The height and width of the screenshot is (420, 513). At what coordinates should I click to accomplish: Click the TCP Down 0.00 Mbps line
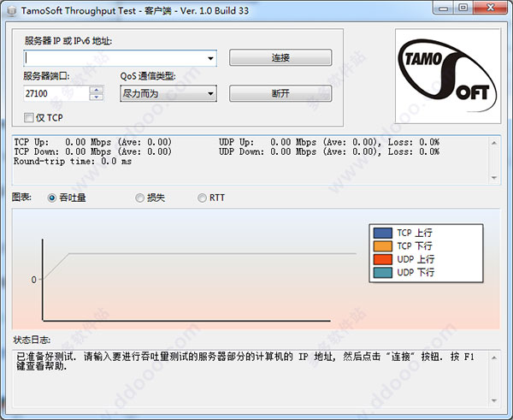coord(92,151)
